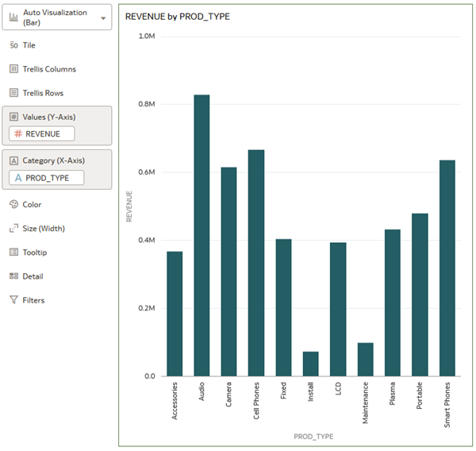
Task: Select the LCD bar in the chart
Action: pyautogui.click(x=338, y=309)
